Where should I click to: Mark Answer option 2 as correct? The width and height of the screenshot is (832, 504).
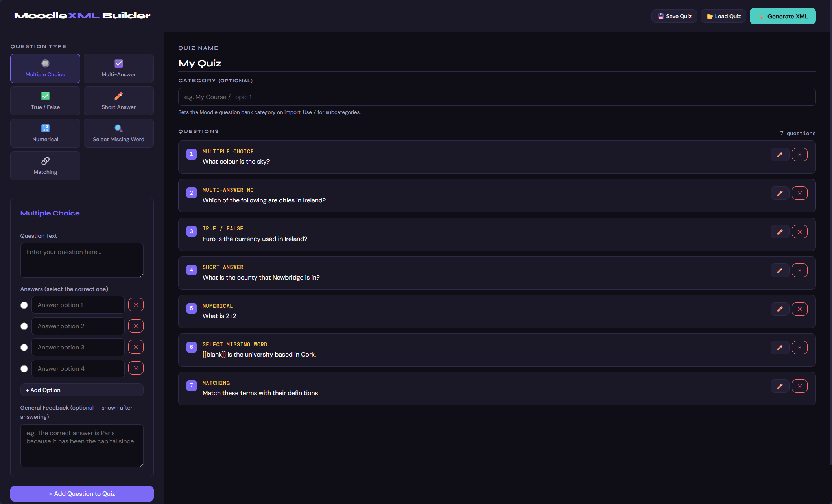[x=24, y=326]
